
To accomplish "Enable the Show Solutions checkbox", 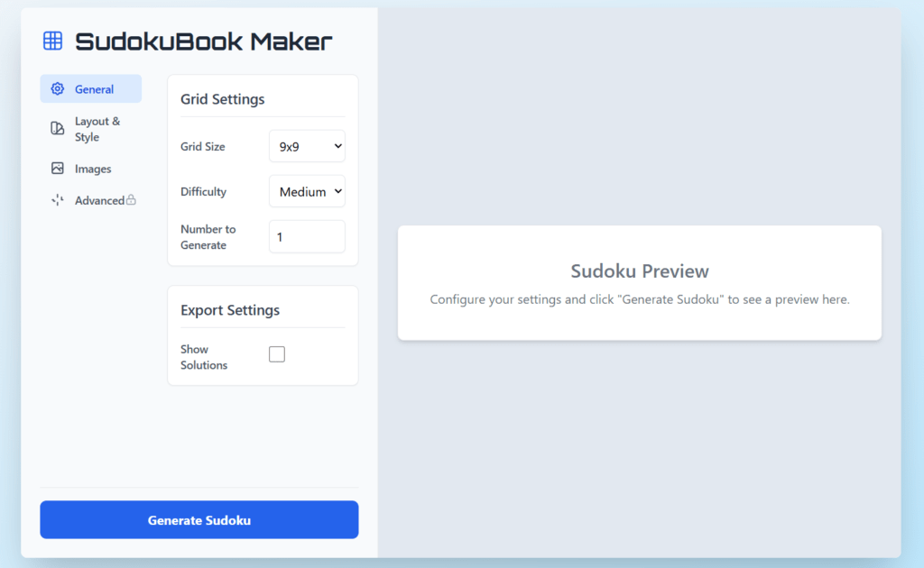I will coord(277,354).
